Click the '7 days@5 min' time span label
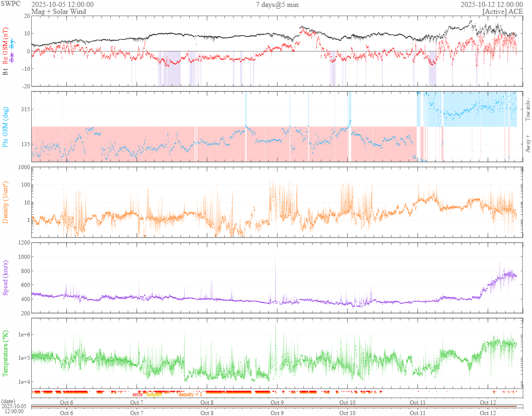The image size is (532, 416). point(277,5)
